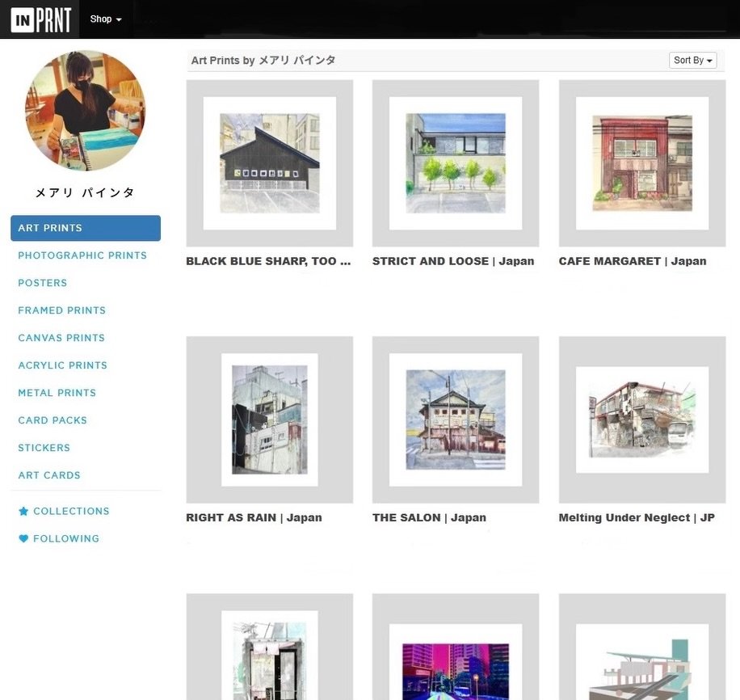740x700 pixels.
Task: Click the star icon beside COLLECTIONS
Action: click(23, 511)
